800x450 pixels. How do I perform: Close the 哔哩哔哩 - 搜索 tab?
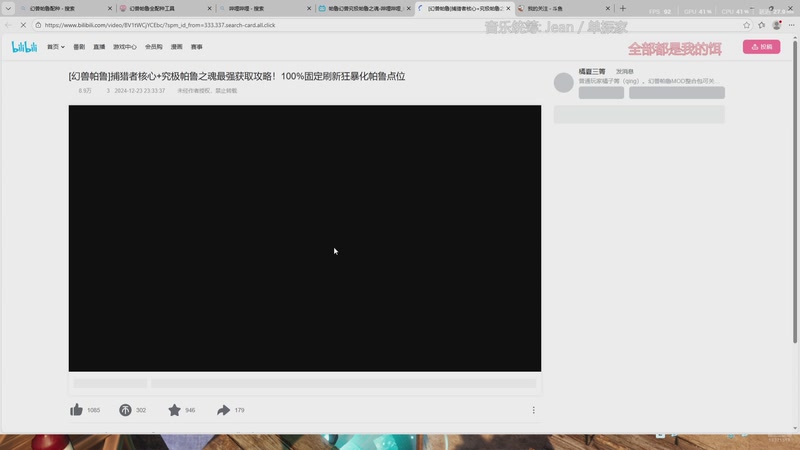coord(309,9)
